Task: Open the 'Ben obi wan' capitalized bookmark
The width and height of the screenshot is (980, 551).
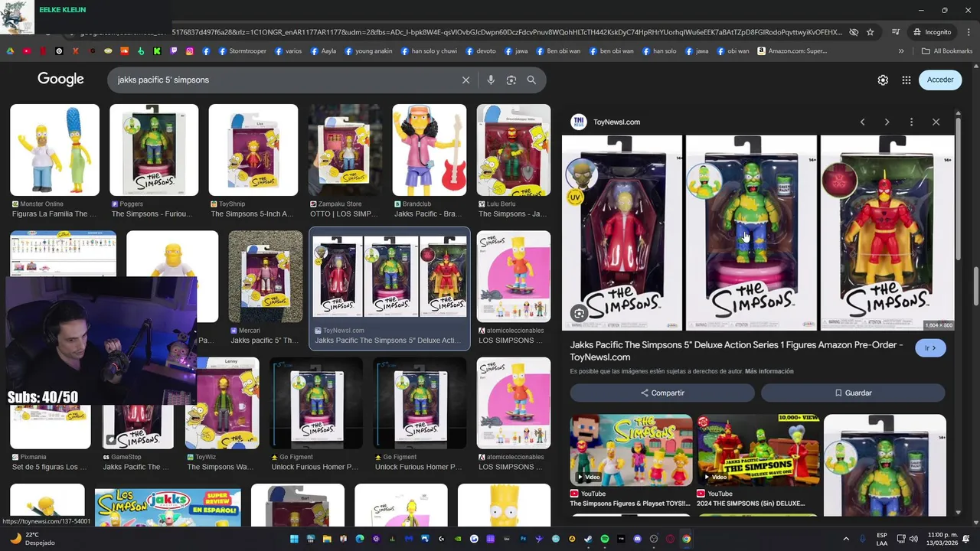Action: pyautogui.click(x=558, y=51)
